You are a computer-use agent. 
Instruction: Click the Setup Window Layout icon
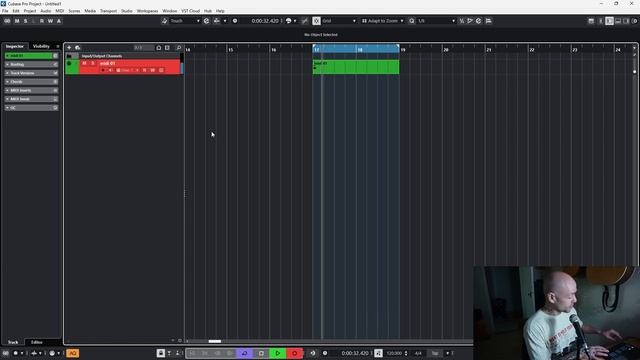pyautogui.click(x=591, y=21)
